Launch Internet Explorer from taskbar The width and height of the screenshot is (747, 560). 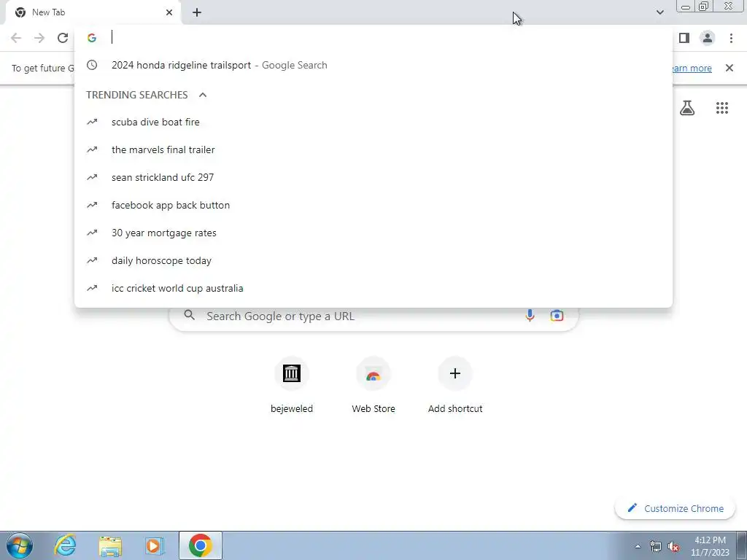[65, 545]
